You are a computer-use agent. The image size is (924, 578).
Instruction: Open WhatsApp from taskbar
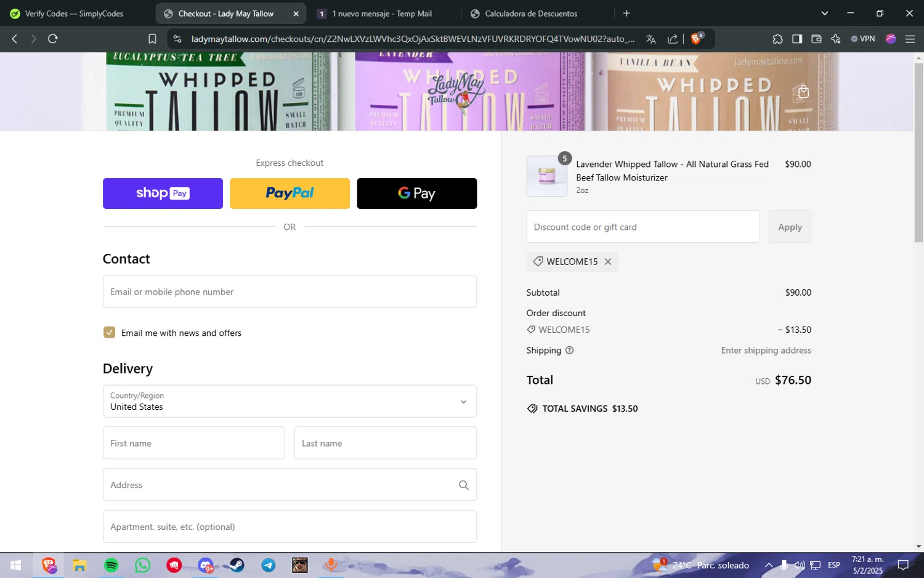coord(142,565)
